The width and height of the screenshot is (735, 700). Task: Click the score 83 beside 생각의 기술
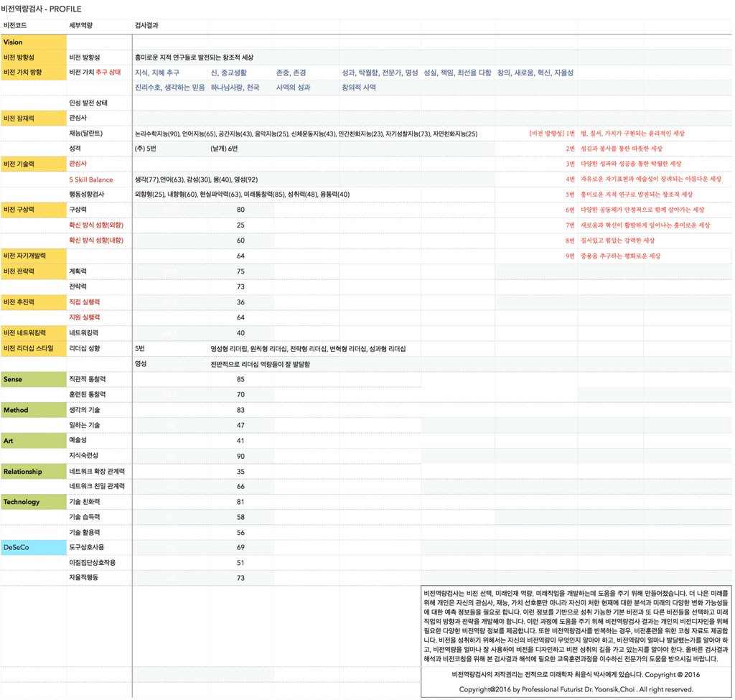[240, 410]
